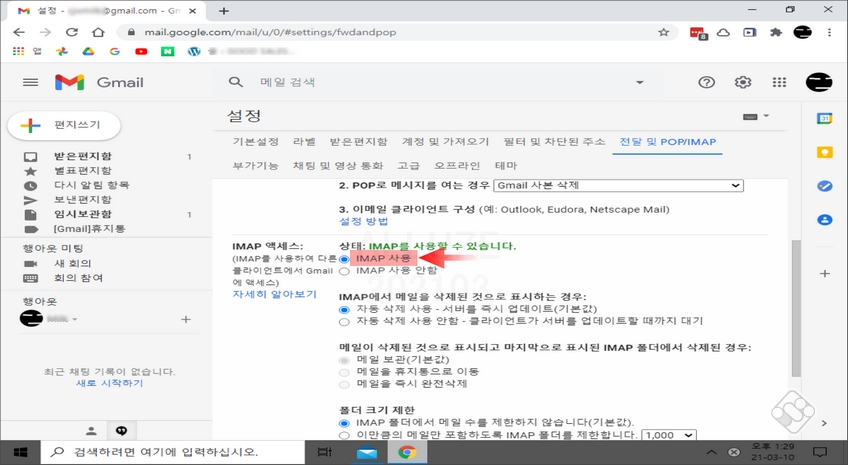Screen dimensions: 848x465
Task: Select 메일을 즉시 완전삭제 radio option
Action: click(x=344, y=385)
